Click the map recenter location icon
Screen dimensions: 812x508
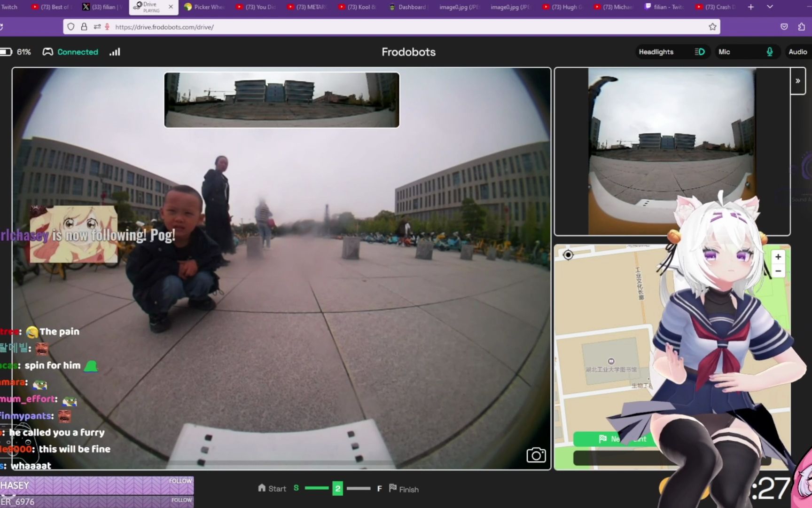[x=568, y=255]
